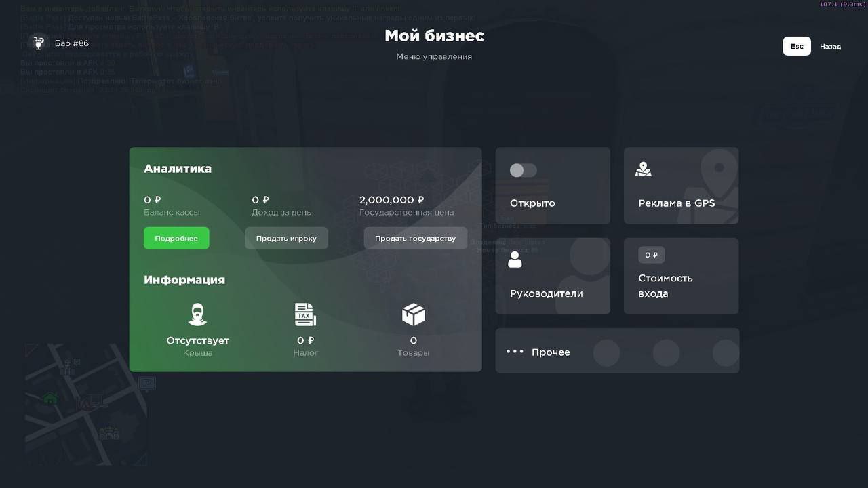Click the three dots Прочее icon
The height and width of the screenshot is (488, 868).
click(515, 352)
